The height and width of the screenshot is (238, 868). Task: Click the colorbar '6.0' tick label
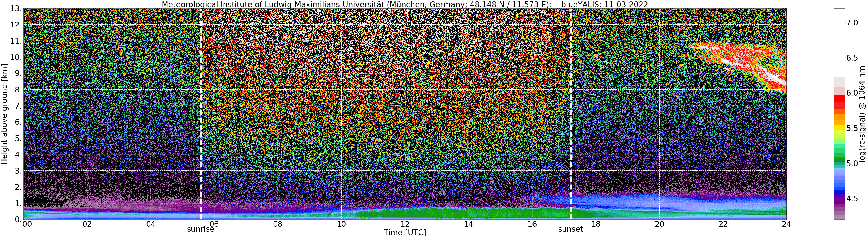click(852, 93)
